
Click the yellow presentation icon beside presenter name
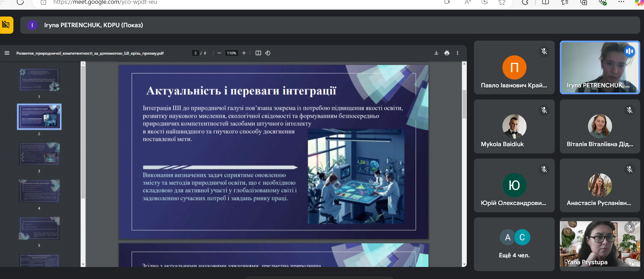tap(6, 25)
